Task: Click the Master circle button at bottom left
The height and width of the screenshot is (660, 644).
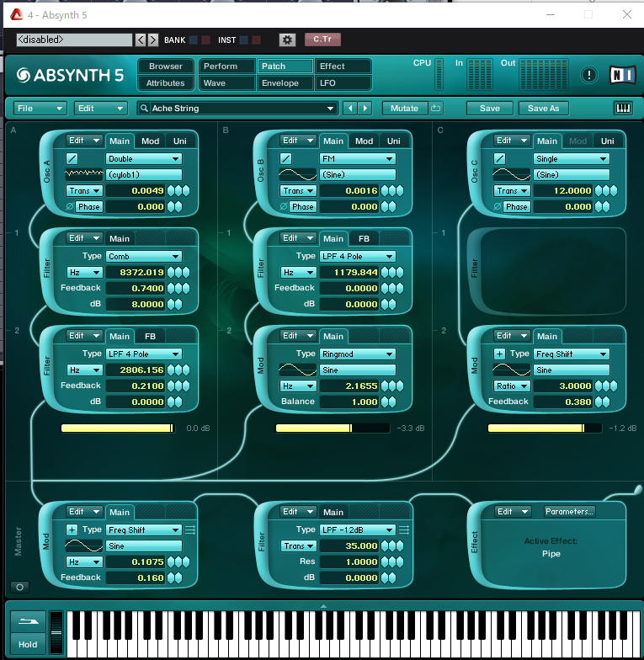Action: coord(20,588)
